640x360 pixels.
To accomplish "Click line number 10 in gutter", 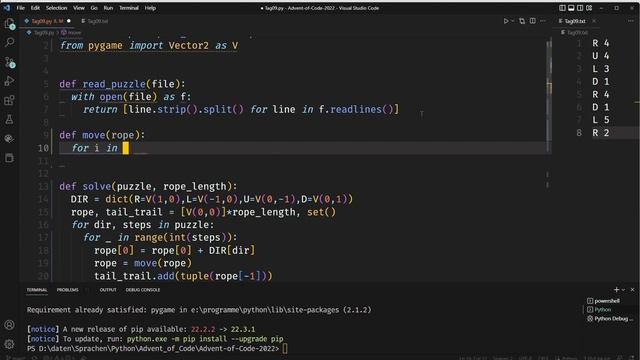I will (x=43, y=148).
